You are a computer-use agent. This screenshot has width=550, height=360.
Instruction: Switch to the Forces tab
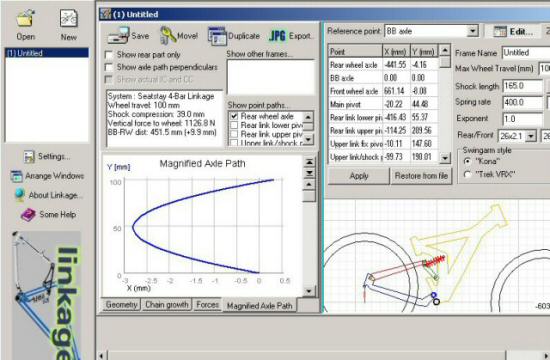(x=207, y=305)
